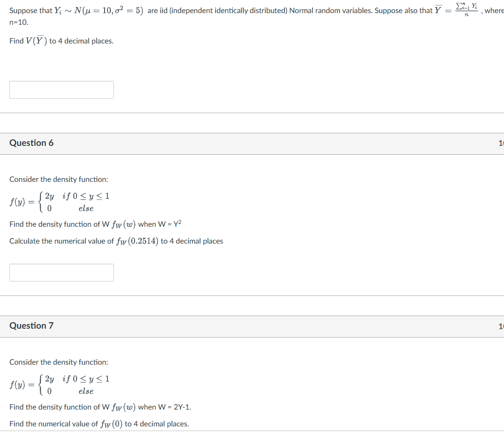Click the point value label beside Question 6
The image size is (504, 432).
point(501,143)
